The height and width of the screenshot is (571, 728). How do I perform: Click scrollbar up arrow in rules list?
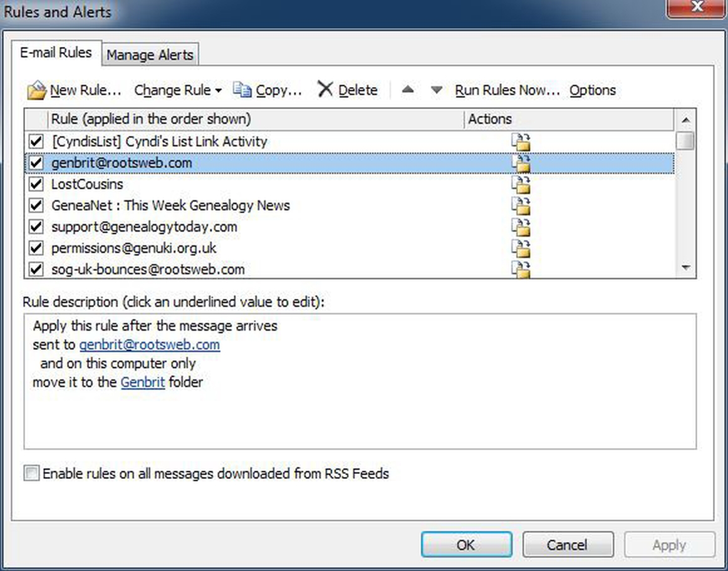pyautogui.click(x=685, y=120)
